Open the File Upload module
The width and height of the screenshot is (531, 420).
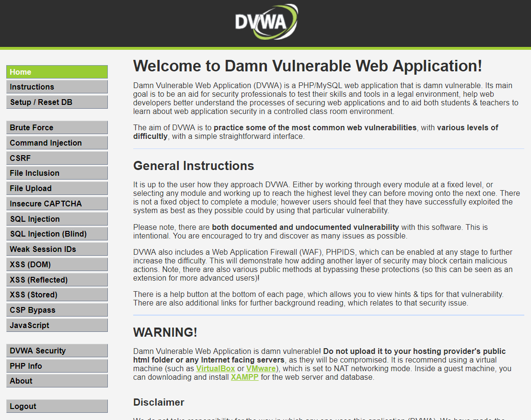click(57, 188)
